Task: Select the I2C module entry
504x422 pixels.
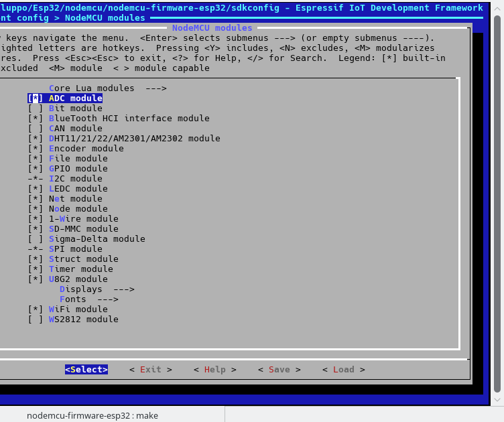Action: coord(75,179)
